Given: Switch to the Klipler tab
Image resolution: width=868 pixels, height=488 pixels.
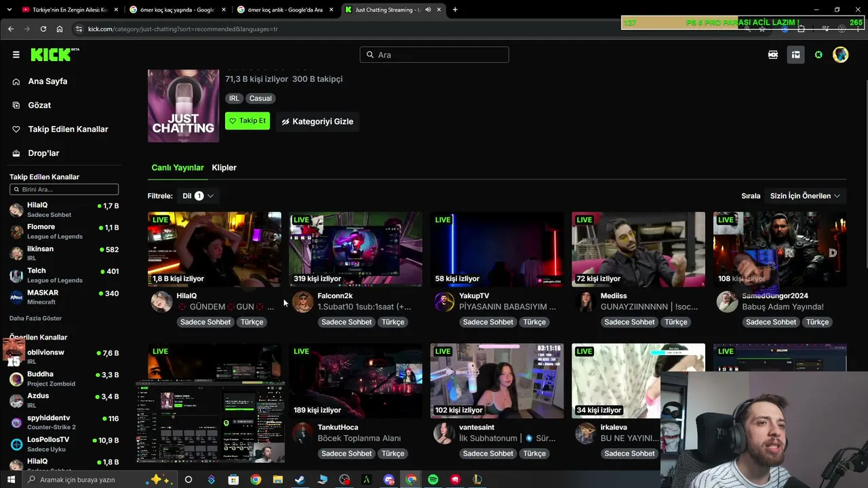Looking at the screenshot, I should (224, 167).
